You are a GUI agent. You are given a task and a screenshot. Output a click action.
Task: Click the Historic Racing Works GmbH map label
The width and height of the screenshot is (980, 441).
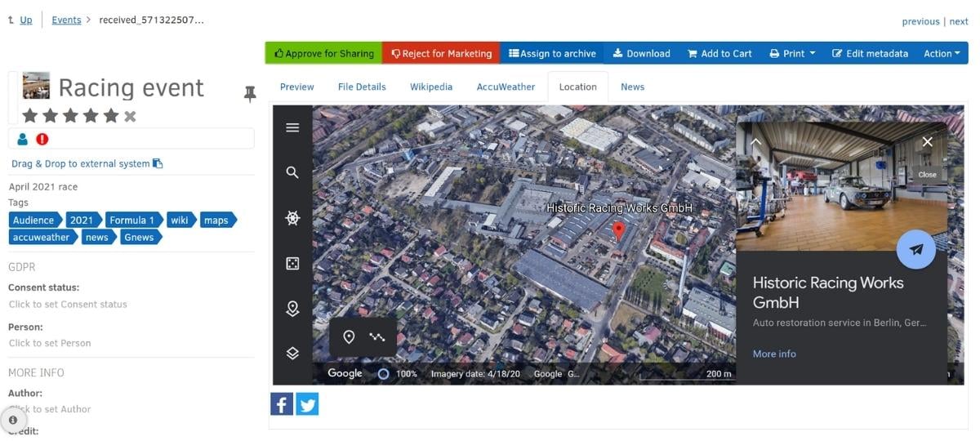pyautogui.click(x=619, y=207)
